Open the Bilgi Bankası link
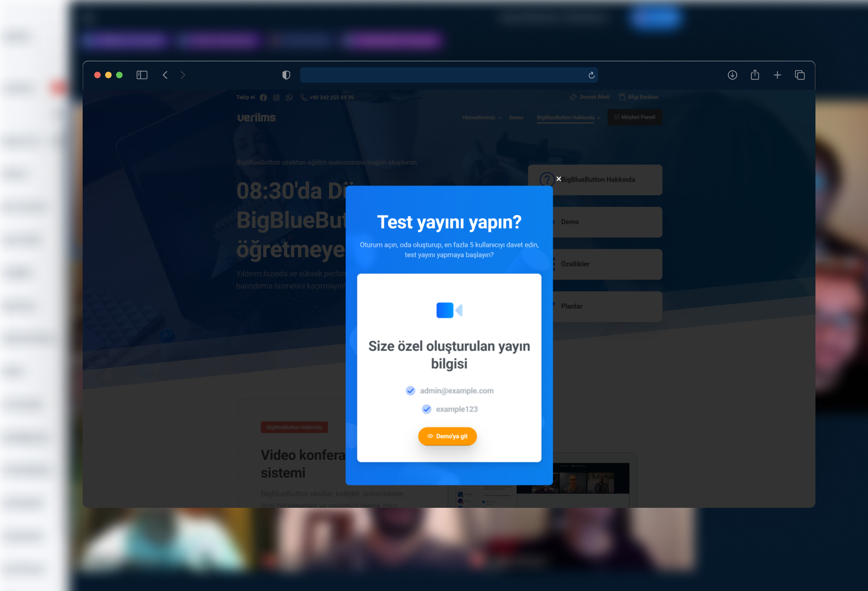The image size is (868, 591). click(x=639, y=97)
